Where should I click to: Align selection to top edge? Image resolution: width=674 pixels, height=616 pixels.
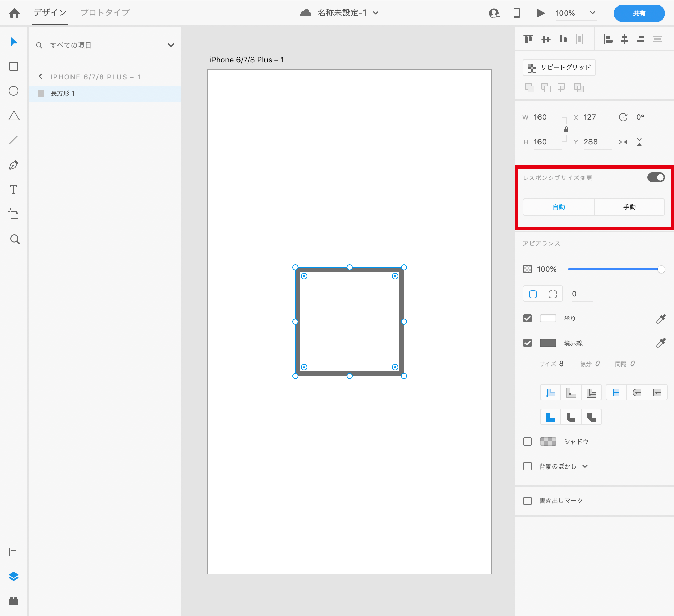click(528, 39)
